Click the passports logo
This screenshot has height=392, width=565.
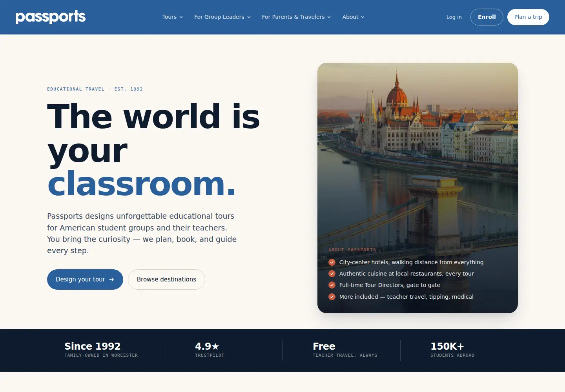click(51, 17)
